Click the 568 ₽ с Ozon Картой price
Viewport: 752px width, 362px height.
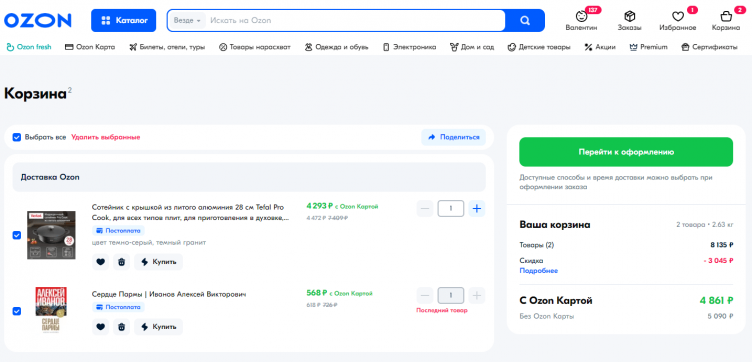click(x=339, y=293)
